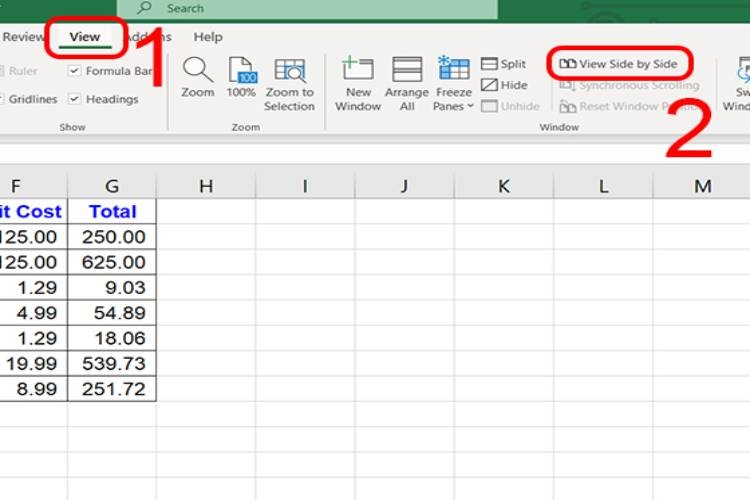Open the Help tab
The height and width of the screenshot is (500, 750).
[208, 37]
